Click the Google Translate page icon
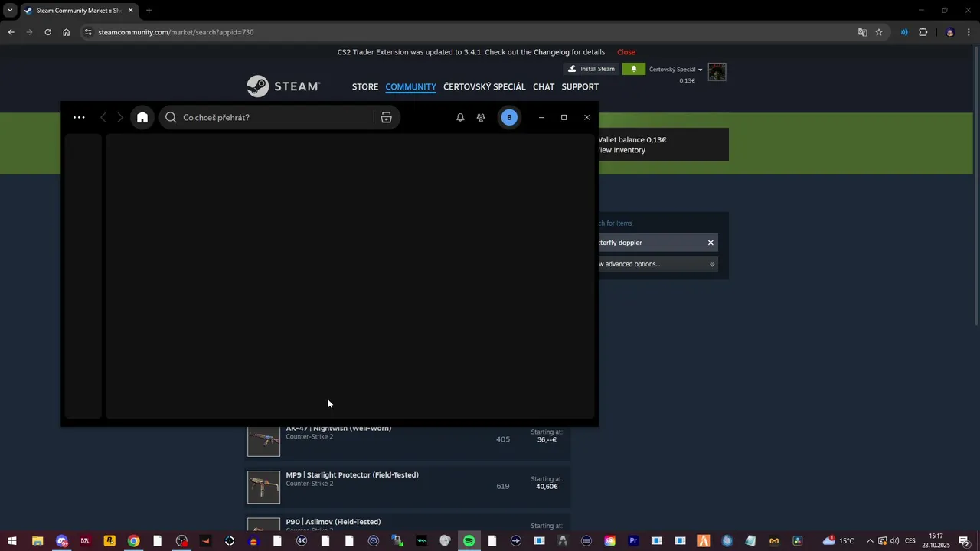The height and width of the screenshot is (551, 980). [x=862, y=32]
